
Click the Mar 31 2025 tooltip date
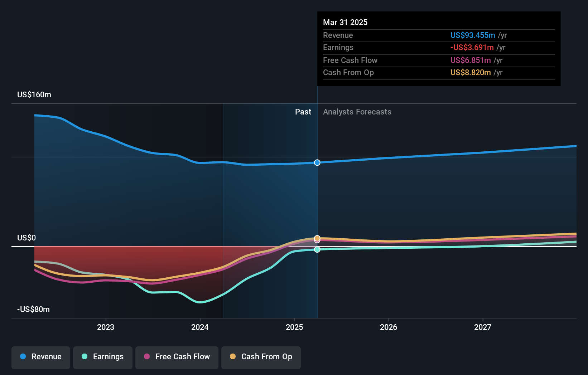click(345, 22)
